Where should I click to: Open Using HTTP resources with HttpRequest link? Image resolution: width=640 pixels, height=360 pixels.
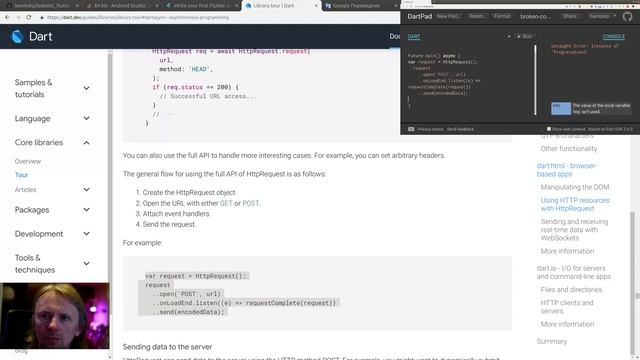pos(575,204)
